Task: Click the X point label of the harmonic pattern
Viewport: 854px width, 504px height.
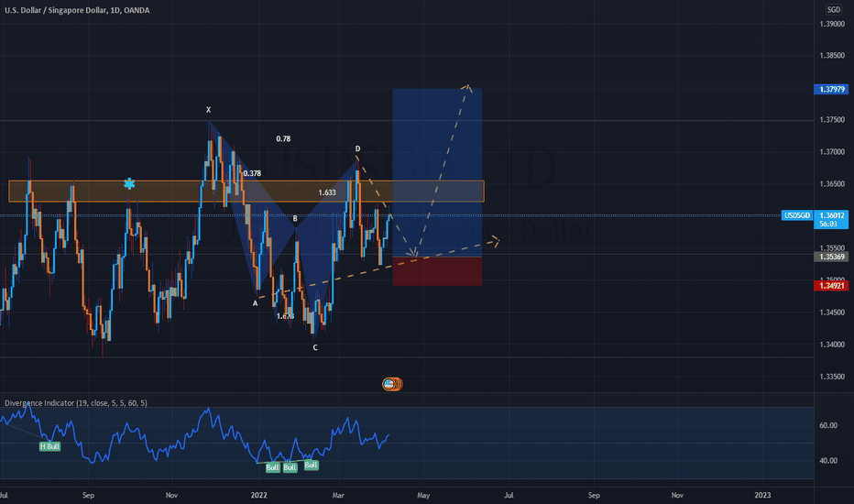Action: click(x=208, y=110)
